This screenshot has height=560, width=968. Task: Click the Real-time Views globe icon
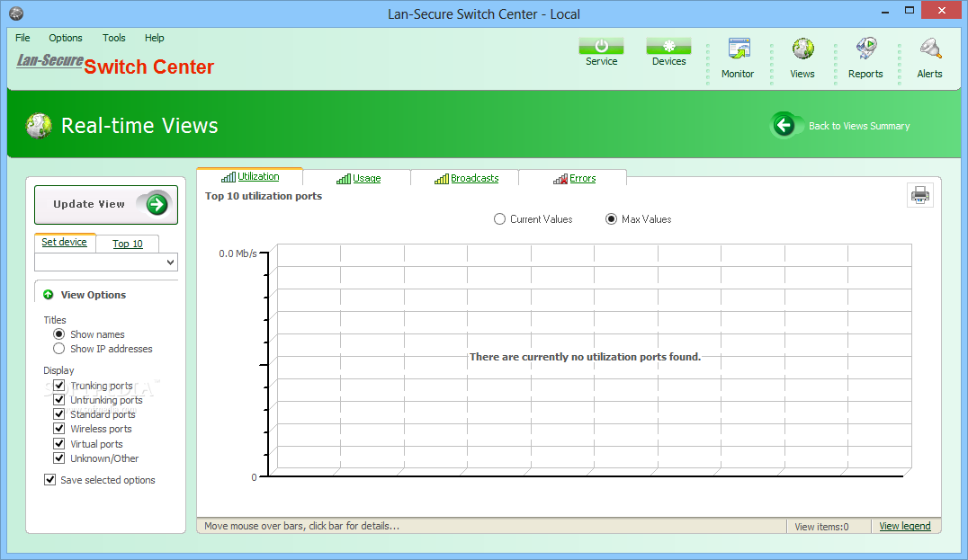[x=39, y=125]
